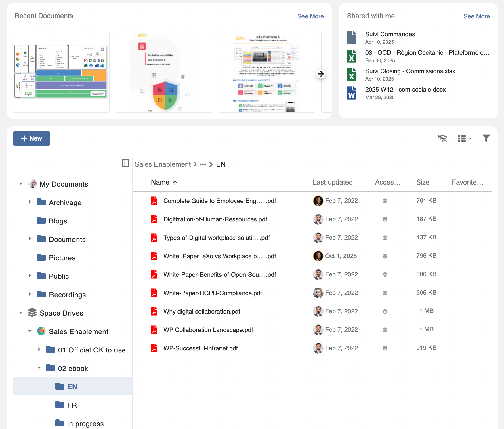
Task: Click the next arrow in Recent Documents
Action: click(321, 74)
